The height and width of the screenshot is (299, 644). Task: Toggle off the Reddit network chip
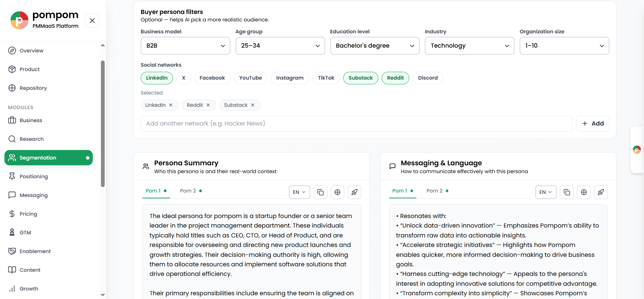tap(396, 78)
